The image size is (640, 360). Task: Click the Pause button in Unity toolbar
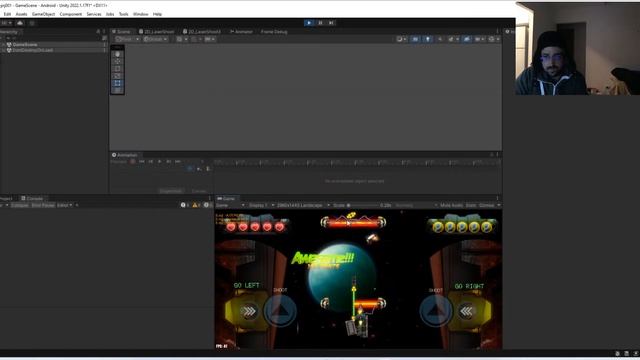[320, 23]
